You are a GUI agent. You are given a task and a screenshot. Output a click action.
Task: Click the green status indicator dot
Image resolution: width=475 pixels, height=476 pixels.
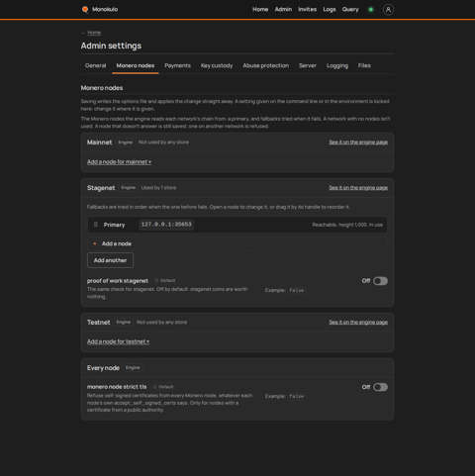(x=371, y=10)
